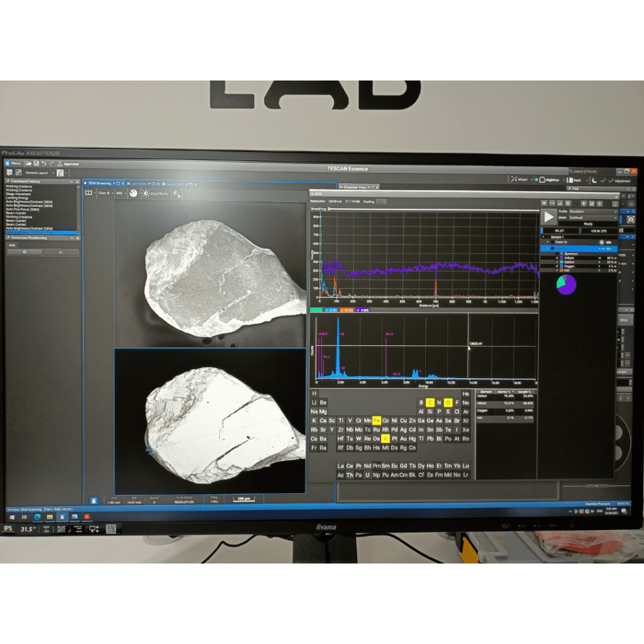Image resolution: width=644 pixels, height=644 pixels.
Task: Click the HighVac mode button
Action: coord(549,180)
